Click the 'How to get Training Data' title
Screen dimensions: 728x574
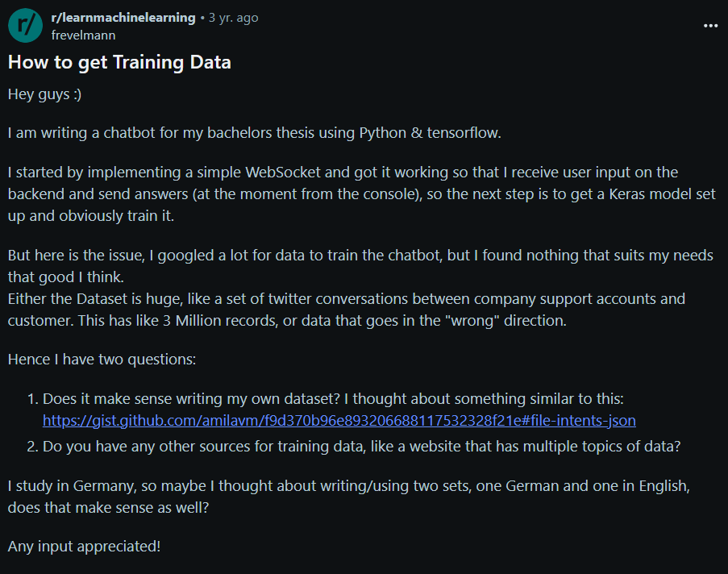point(119,62)
